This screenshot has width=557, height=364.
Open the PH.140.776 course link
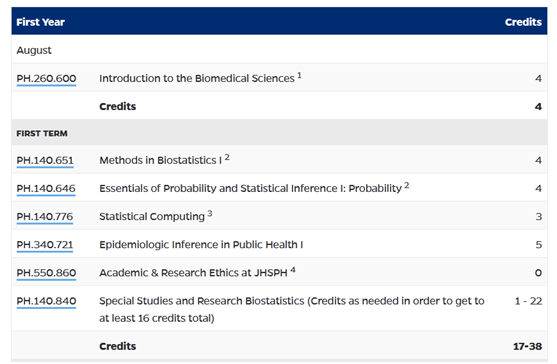pos(44,217)
